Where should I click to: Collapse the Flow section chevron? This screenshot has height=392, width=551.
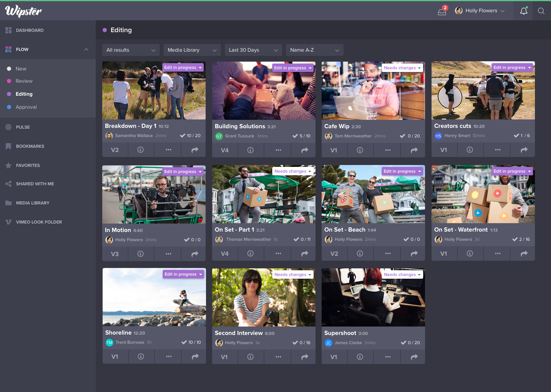86,49
